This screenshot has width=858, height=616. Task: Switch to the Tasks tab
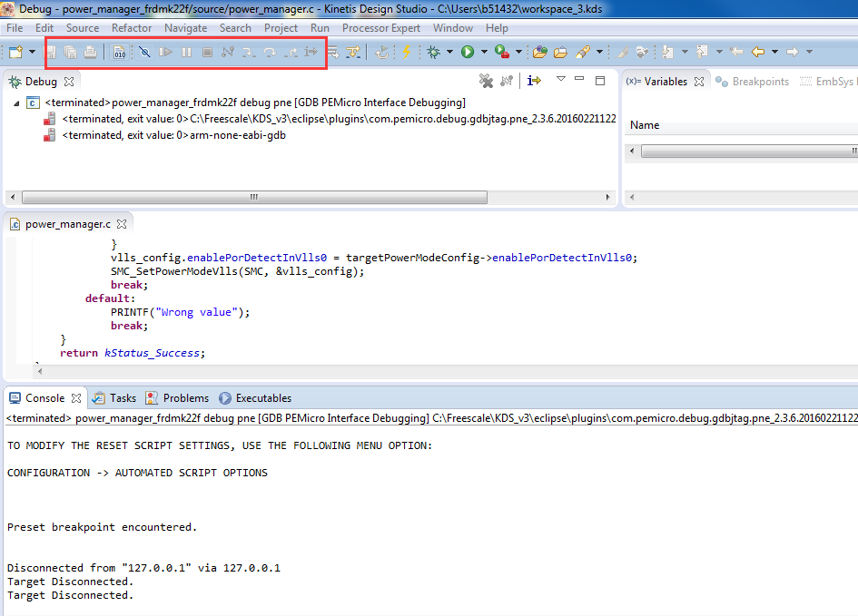pos(115,398)
